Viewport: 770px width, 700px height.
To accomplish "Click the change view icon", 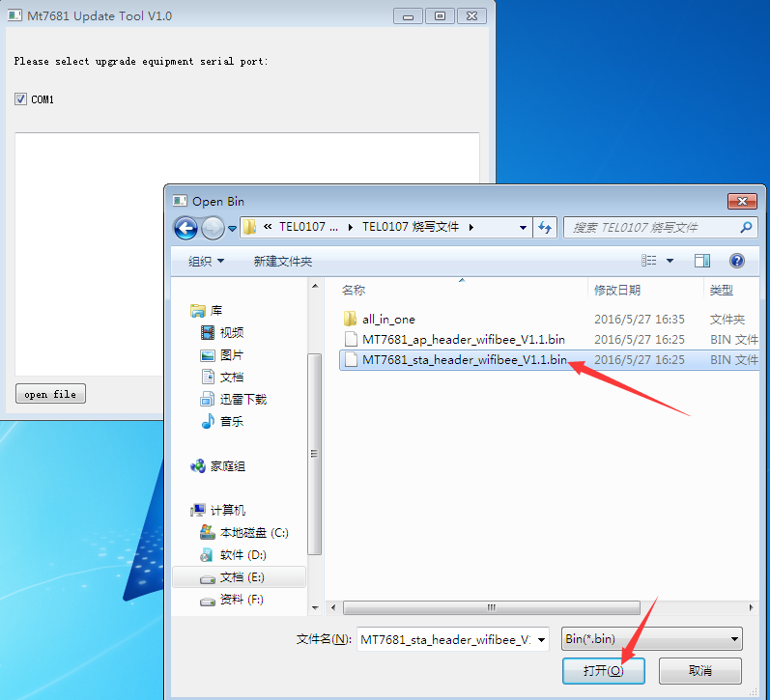I will click(648, 261).
